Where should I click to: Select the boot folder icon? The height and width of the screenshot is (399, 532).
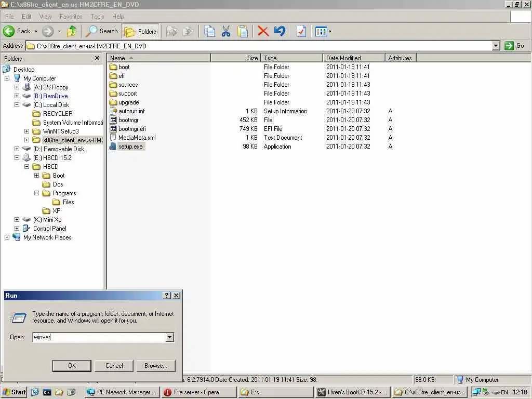(113, 67)
